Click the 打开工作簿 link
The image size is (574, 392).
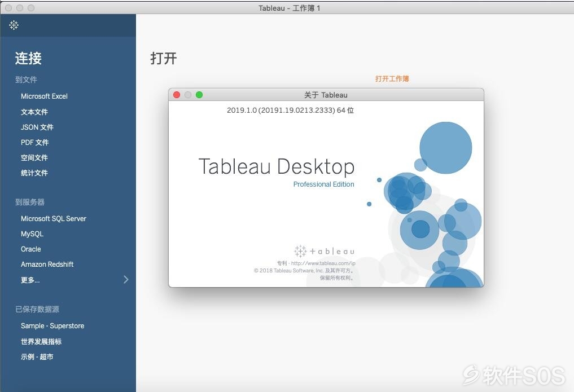tap(392, 78)
